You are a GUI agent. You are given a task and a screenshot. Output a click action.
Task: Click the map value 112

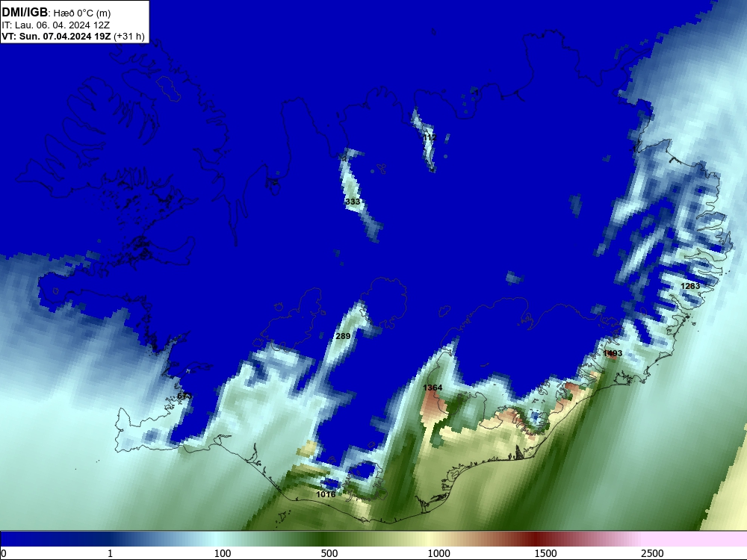[430, 137]
